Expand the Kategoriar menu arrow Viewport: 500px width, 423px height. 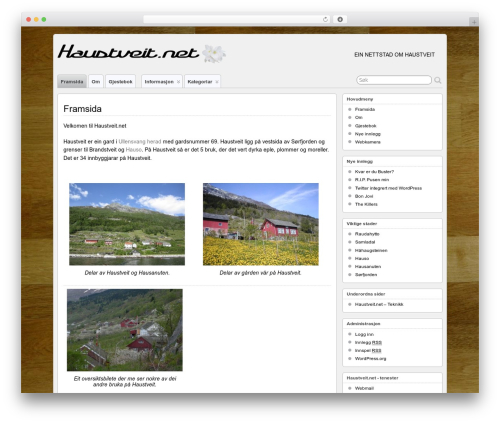pos(217,82)
